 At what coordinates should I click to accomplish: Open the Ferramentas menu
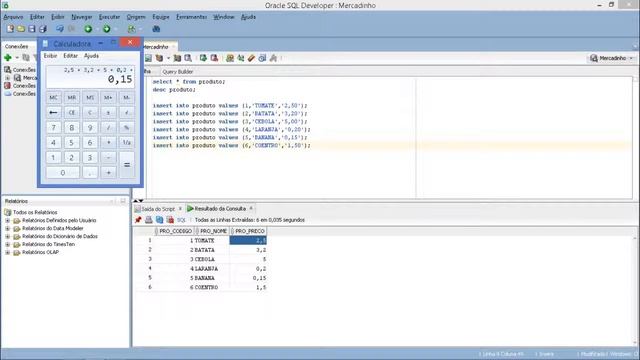click(x=191, y=17)
